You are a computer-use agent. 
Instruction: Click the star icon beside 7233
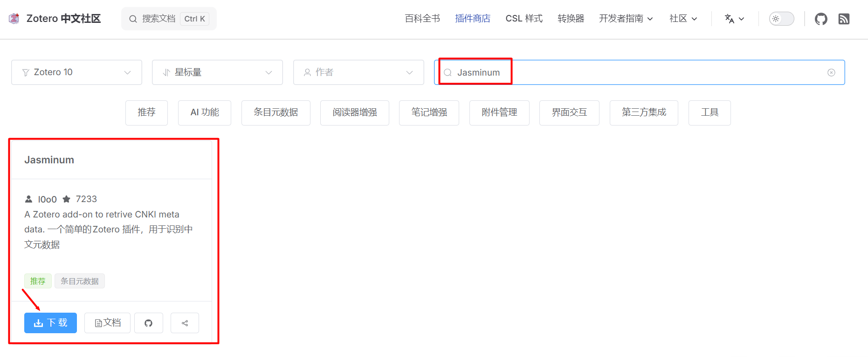67,199
